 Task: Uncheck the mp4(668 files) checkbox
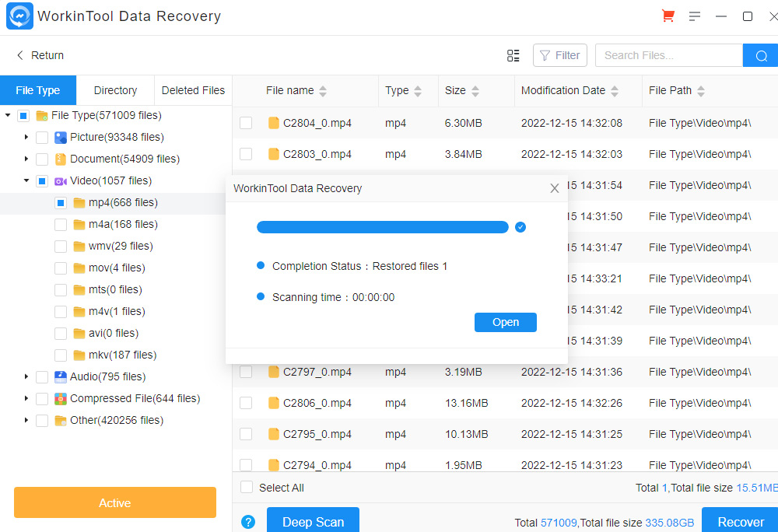[61, 203]
